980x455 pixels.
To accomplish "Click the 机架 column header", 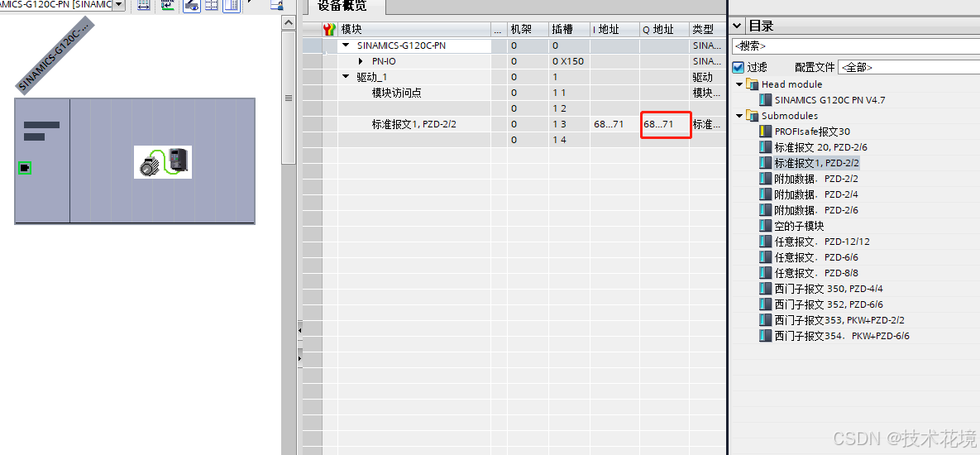I will click(x=528, y=30).
